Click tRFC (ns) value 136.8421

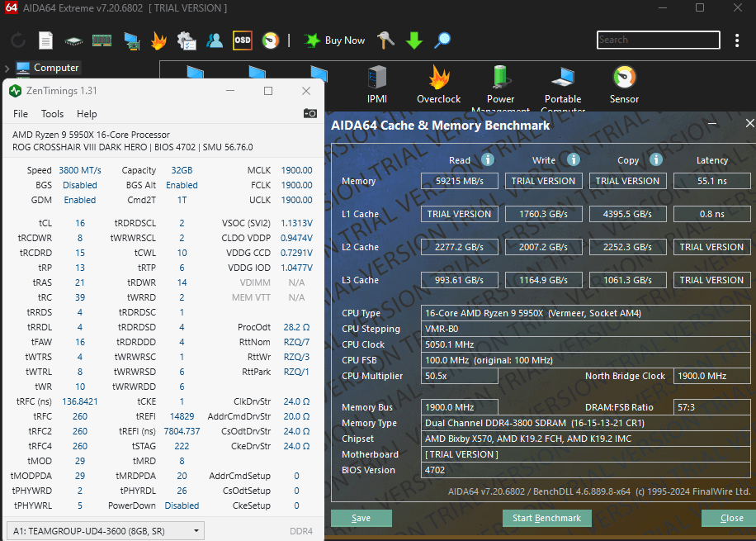point(80,401)
